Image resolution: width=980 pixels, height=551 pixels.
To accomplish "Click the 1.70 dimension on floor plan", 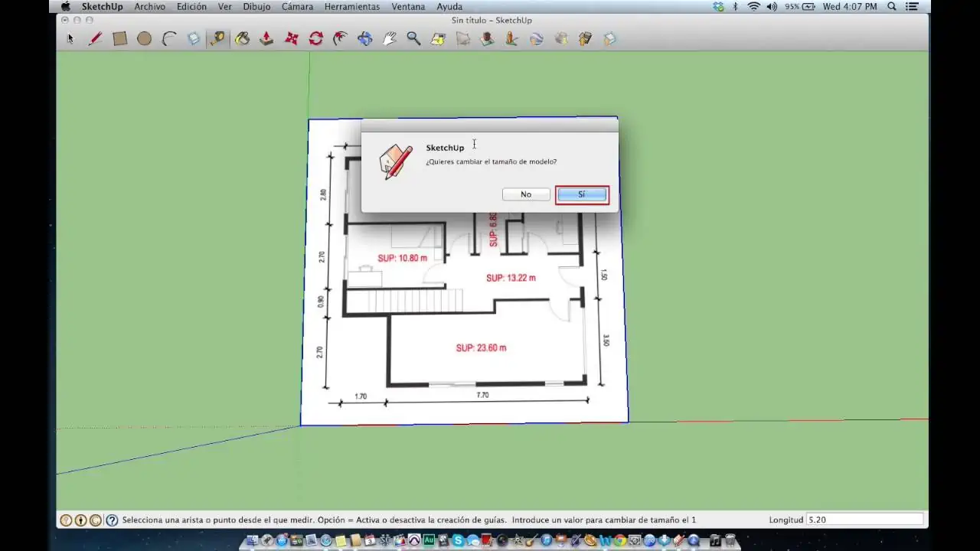I will click(x=361, y=396).
